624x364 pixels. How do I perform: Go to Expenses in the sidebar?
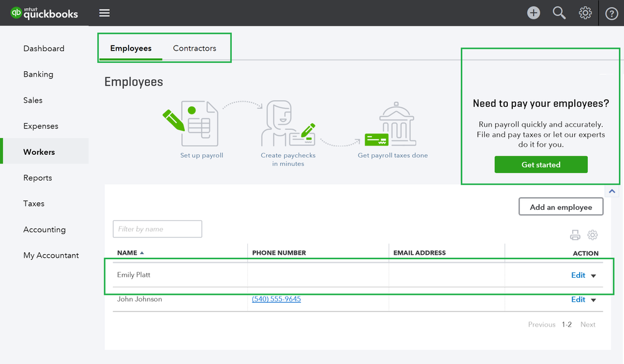[x=41, y=126]
